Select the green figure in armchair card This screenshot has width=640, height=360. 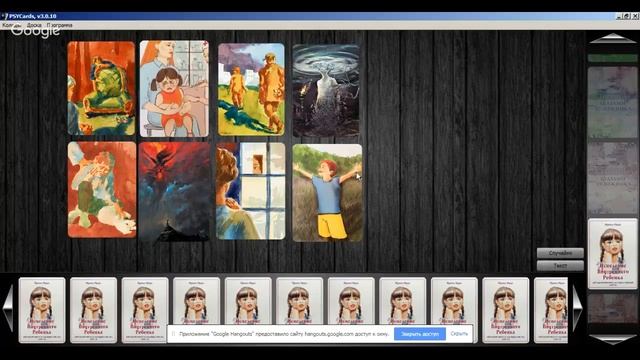101,88
